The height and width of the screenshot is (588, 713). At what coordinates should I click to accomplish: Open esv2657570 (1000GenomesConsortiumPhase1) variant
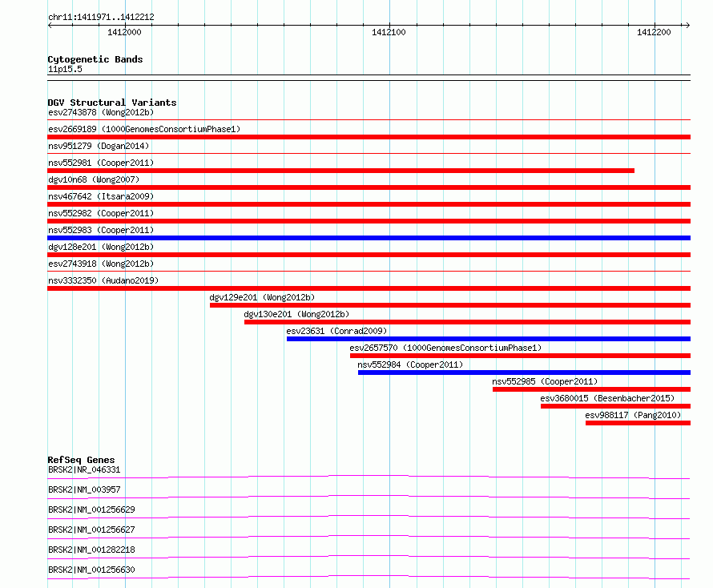(445, 348)
